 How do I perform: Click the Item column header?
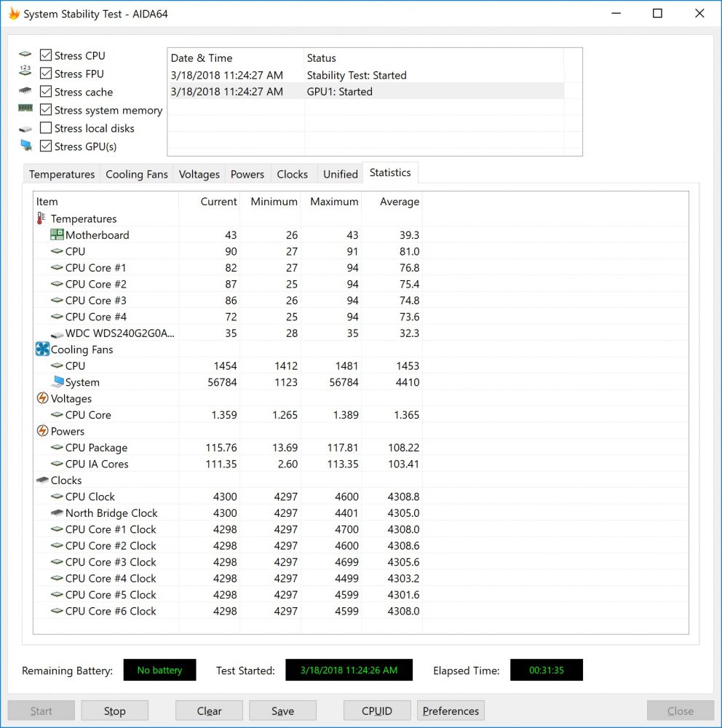[x=106, y=202]
